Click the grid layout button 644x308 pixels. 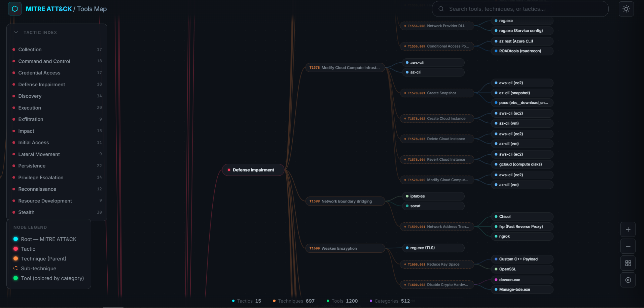pyautogui.click(x=628, y=263)
